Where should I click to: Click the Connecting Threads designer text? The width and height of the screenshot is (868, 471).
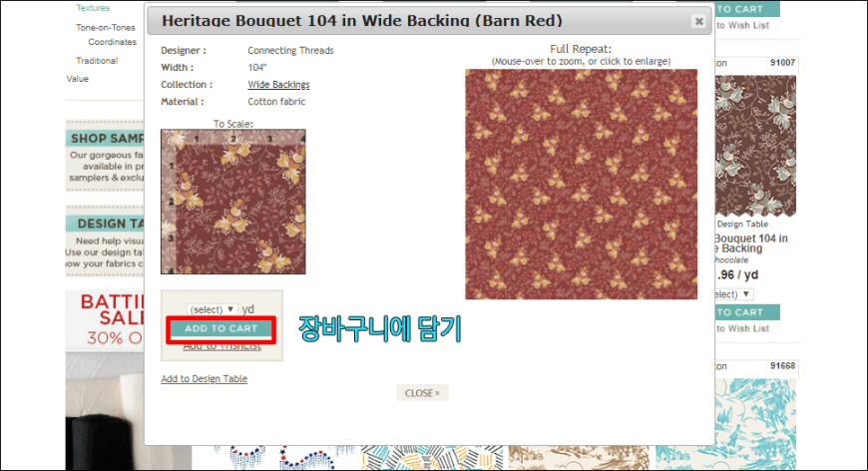pyautogui.click(x=290, y=50)
